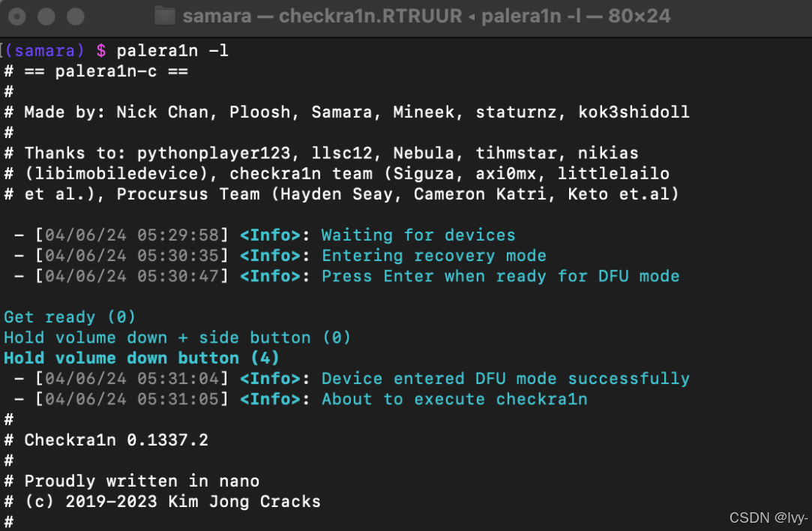Click the red close window button
812x531 pixels.
17,16
